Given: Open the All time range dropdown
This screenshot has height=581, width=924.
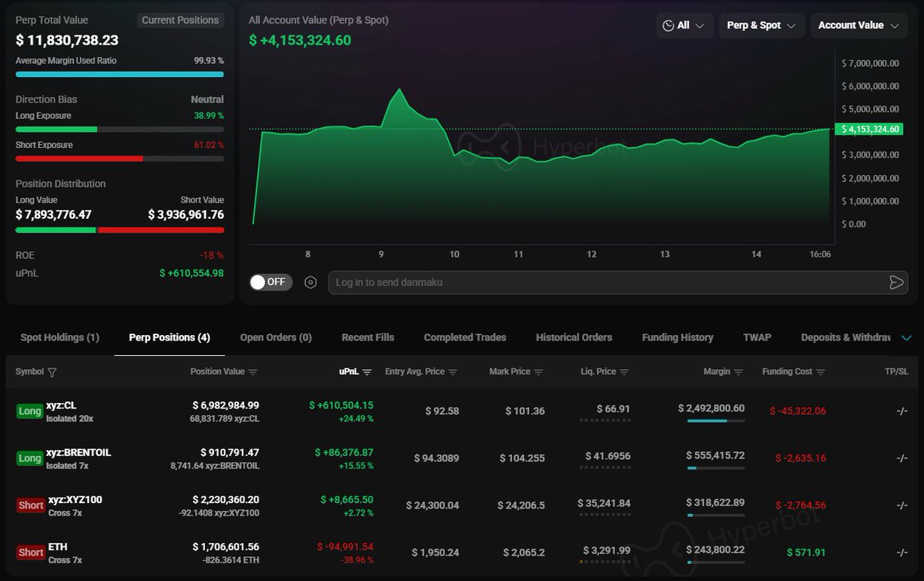Looking at the screenshot, I should [684, 25].
